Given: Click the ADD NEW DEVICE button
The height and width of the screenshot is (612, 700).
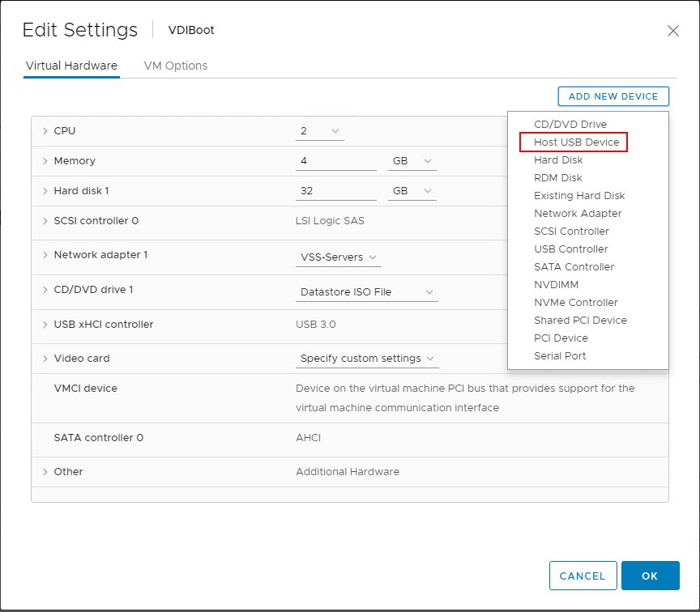Looking at the screenshot, I should (x=613, y=96).
